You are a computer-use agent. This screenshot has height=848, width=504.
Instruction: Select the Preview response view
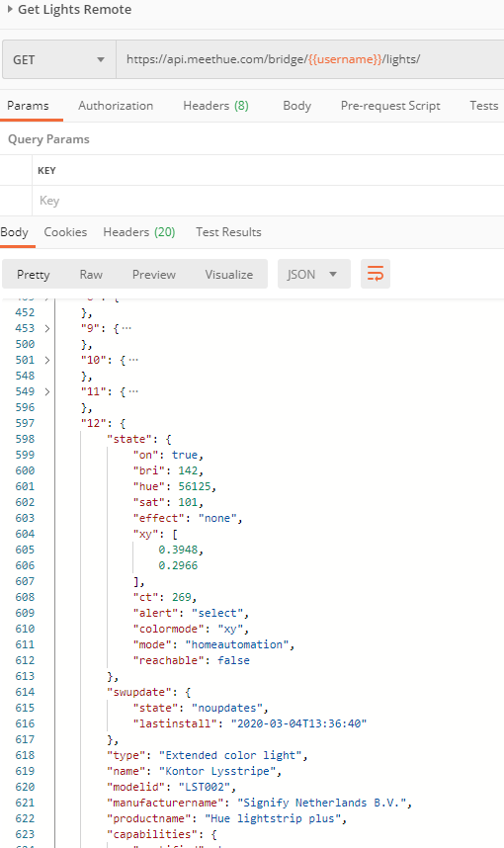pos(154,274)
